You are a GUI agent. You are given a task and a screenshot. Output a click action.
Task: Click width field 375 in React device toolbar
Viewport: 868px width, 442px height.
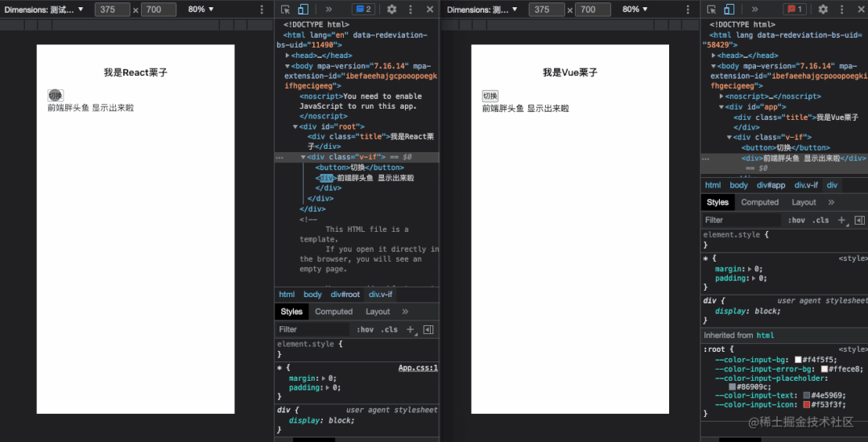pos(113,10)
